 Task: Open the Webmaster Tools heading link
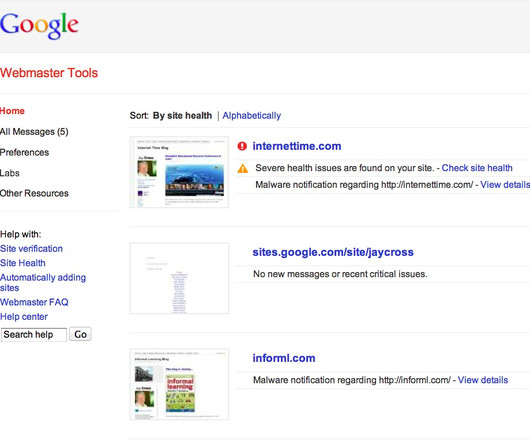pyautogui.click(x=49, y=73)
